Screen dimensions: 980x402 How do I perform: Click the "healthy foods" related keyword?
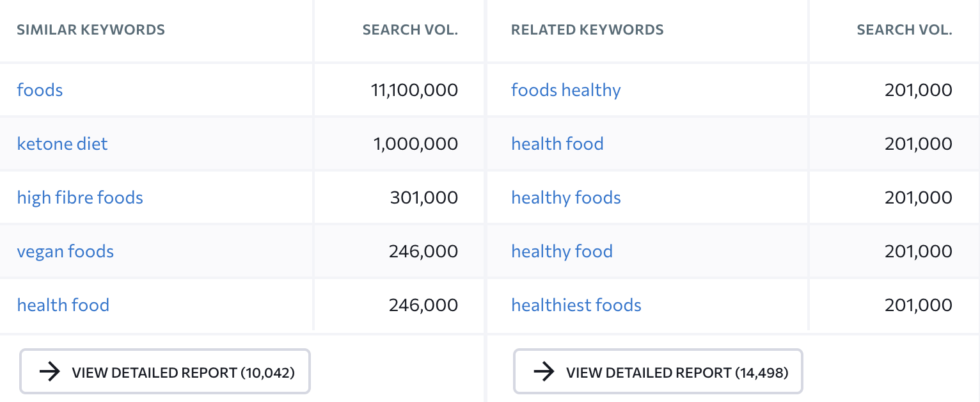[x=565, y=197]
